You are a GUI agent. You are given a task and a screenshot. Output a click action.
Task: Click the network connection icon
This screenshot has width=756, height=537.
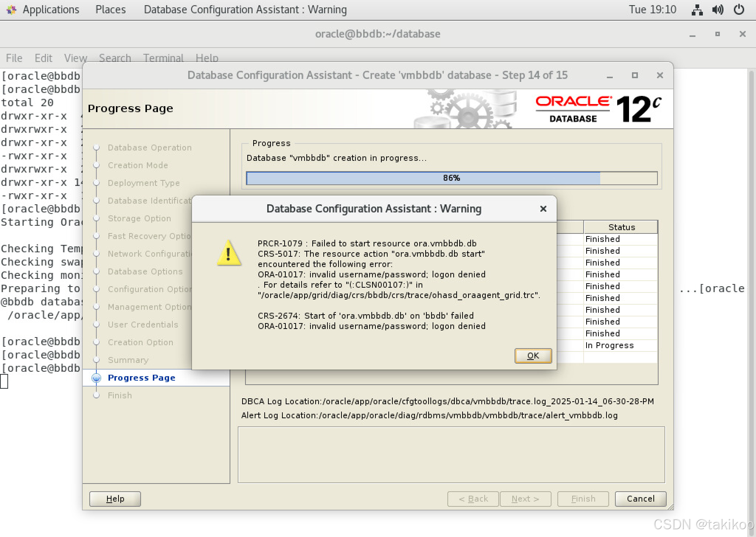coord(697,10)
